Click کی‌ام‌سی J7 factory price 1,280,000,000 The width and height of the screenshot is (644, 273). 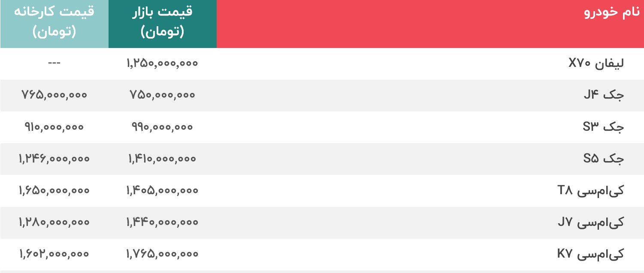click(54, 222)
